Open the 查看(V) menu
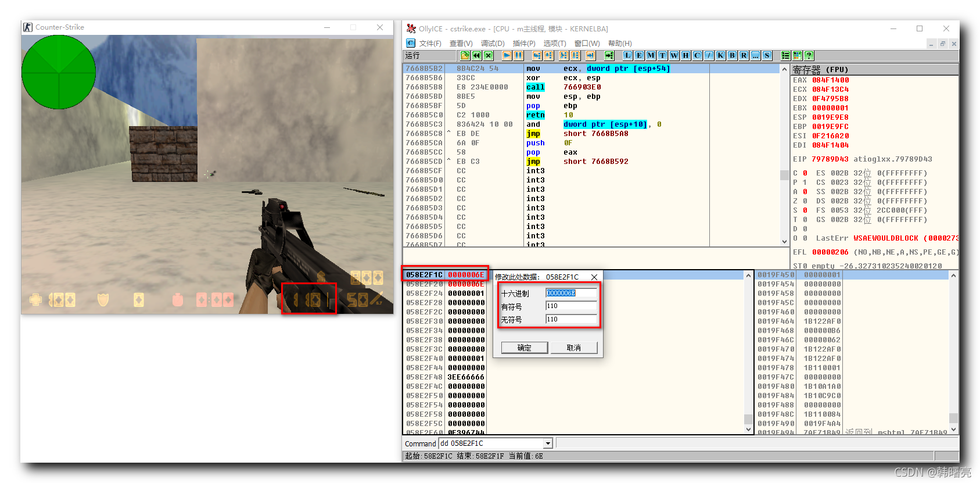This screenshot has width=980, height=483. pos(461,44)
